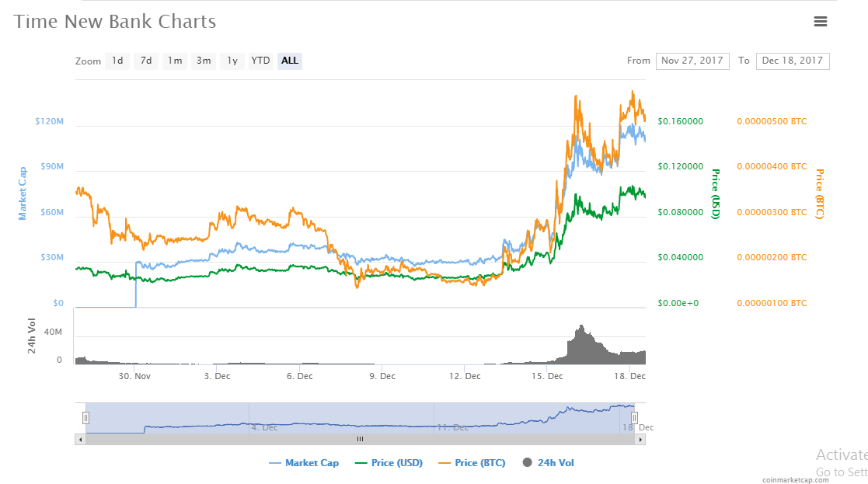The width and height of the screenshot is (868, 484).
Task: Select the 7d zoom range
Action: coord(146,61)
